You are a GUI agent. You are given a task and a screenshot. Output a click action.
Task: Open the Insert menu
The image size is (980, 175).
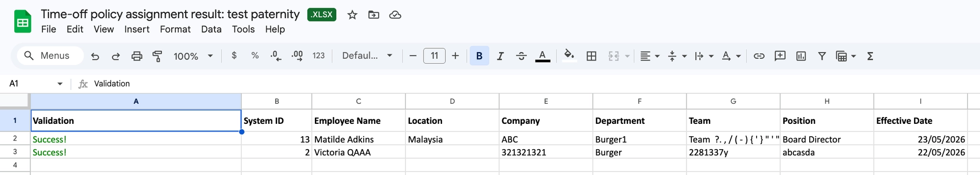pos(137,29)
